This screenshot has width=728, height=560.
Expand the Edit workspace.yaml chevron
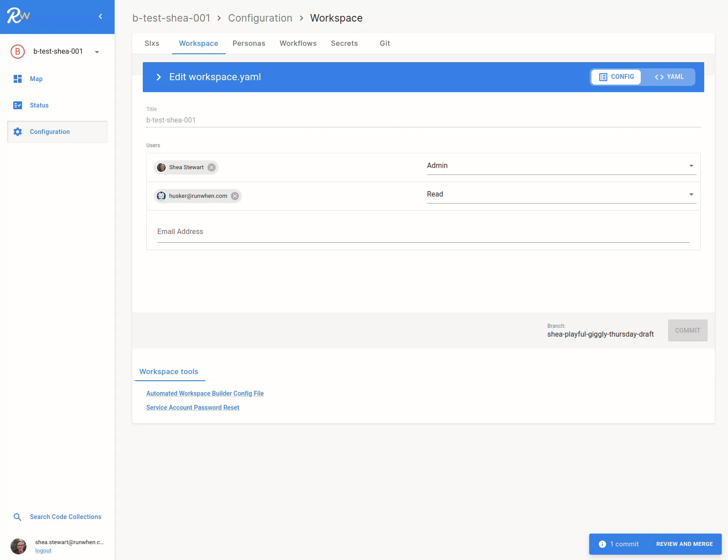tap(159, 77)
